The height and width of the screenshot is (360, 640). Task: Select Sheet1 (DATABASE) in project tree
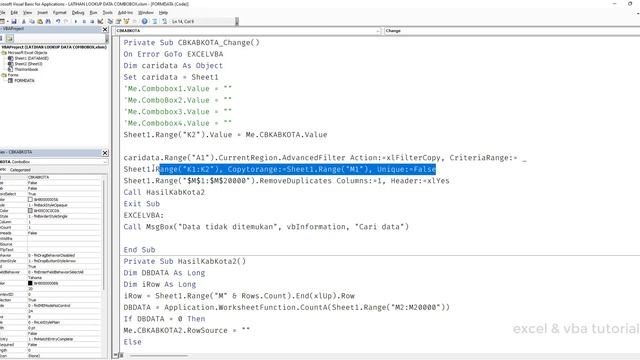click(31, 58)
